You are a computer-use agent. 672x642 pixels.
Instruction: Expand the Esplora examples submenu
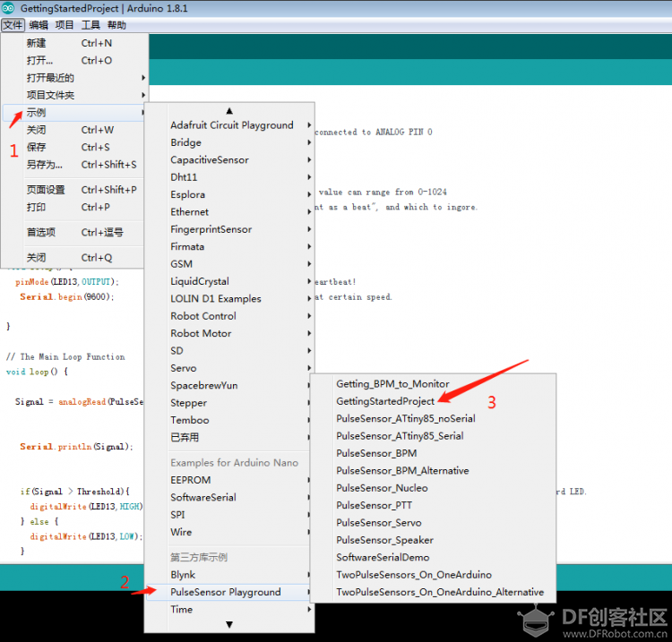[x=229, y=194]
